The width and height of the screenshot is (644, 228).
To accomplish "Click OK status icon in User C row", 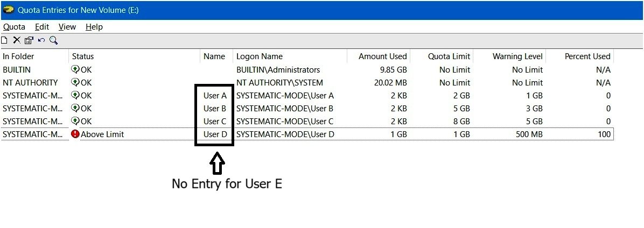I will tap(75, 122).
